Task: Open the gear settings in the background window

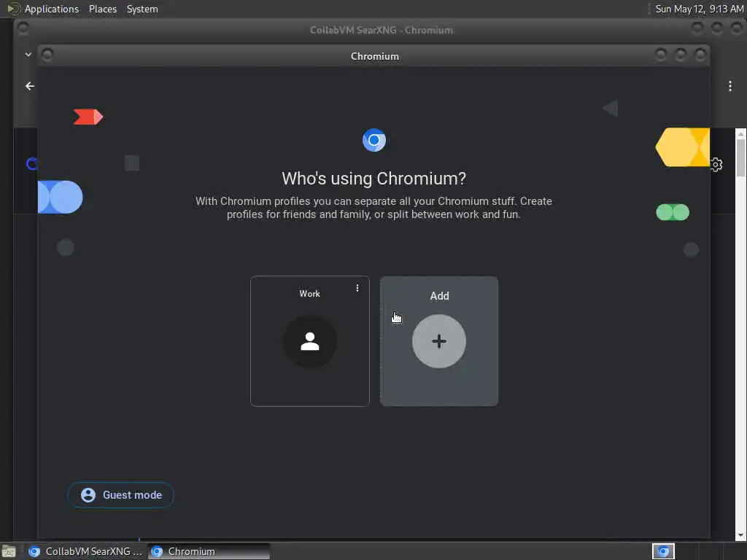Action: (716, 165)
